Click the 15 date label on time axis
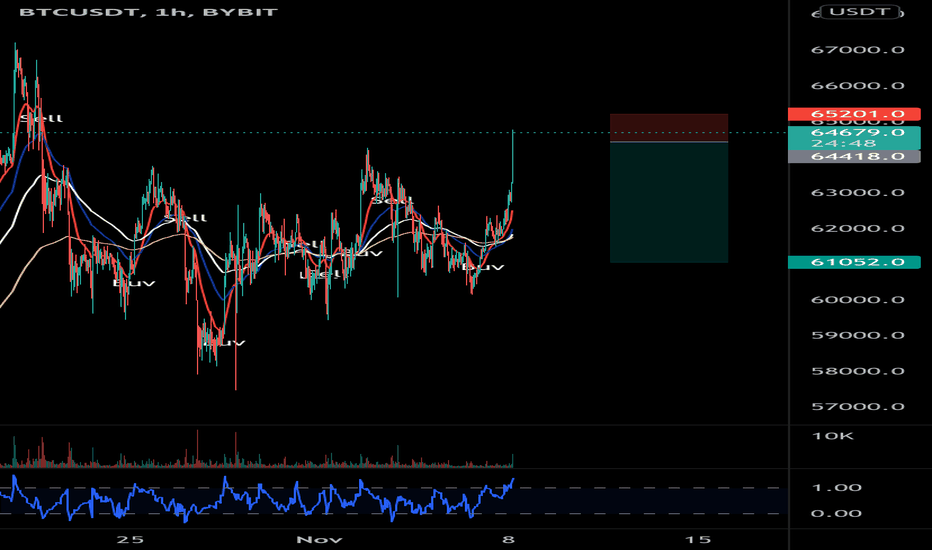The height and width of the screenshot is (550, 932). click(697, 539)
